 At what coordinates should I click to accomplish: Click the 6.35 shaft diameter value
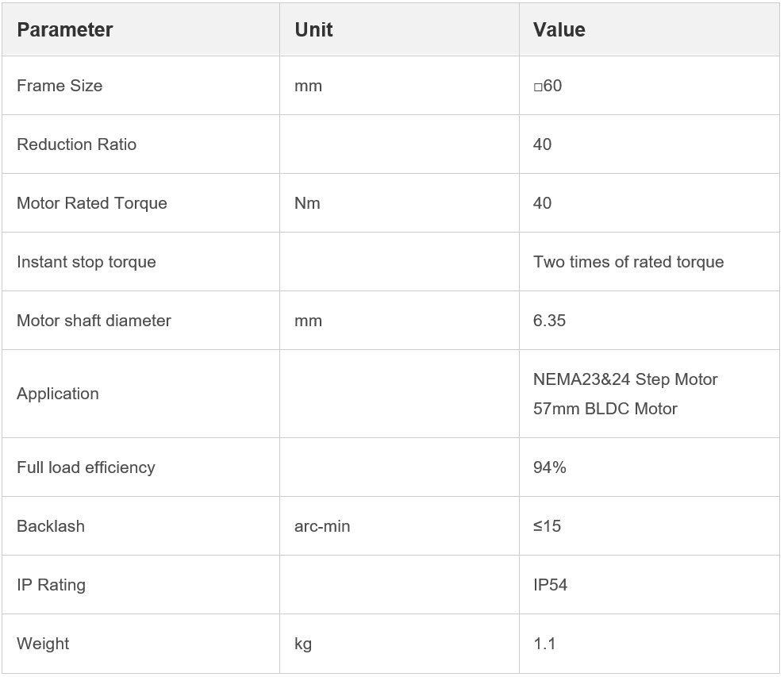(x=549, y=321)
